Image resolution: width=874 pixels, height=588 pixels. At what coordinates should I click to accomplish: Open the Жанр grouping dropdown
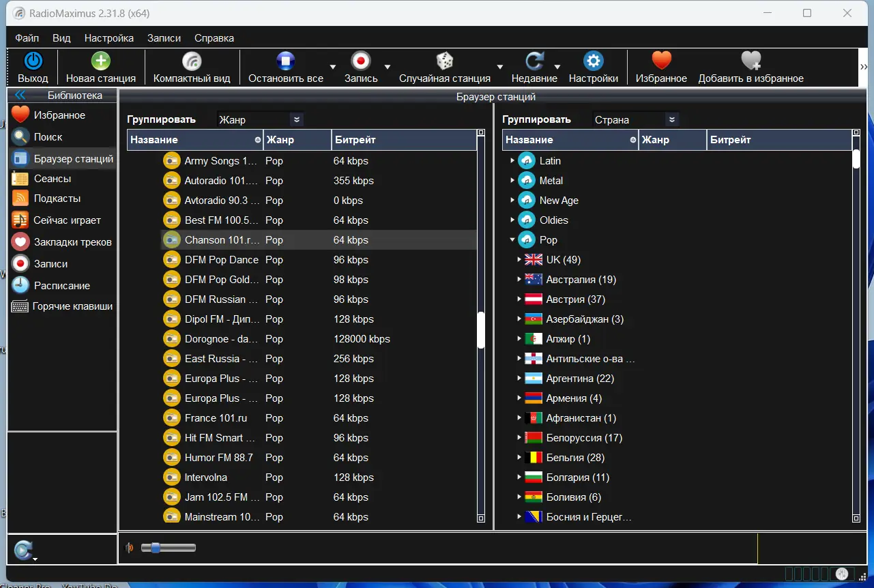260,119
